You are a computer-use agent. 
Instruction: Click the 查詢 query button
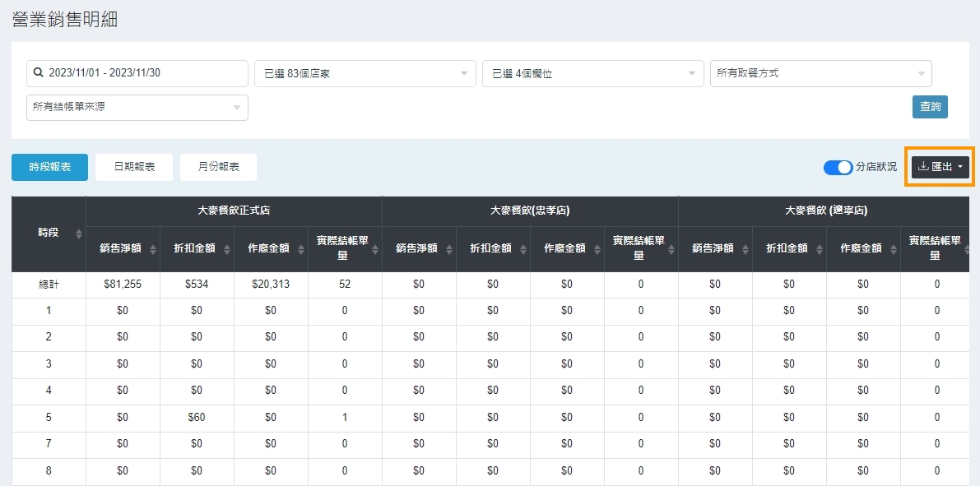click(x=930, y=107)
